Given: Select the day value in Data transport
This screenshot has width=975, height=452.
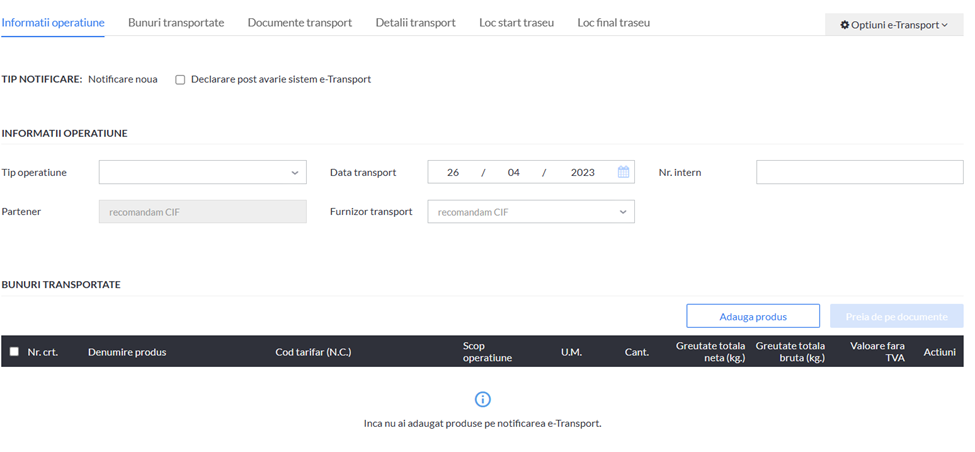Looking at the screenshot, I should click(x=453, y=173).
